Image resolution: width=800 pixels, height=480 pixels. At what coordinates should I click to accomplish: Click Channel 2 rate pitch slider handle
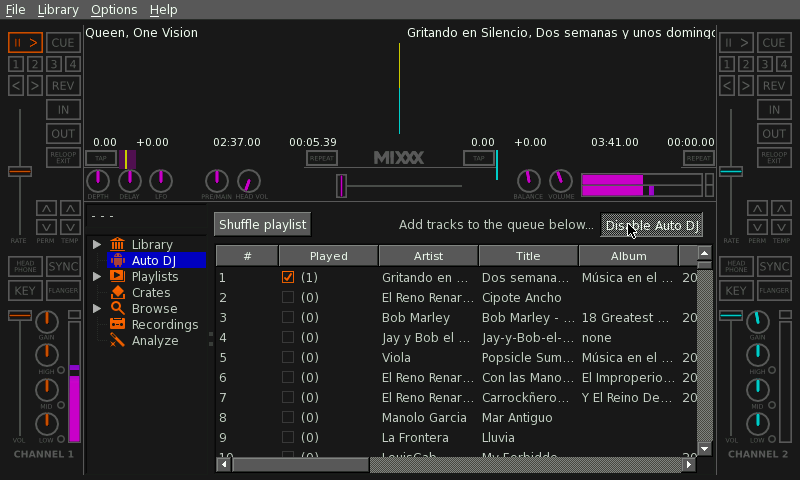(x=731, y=171)
